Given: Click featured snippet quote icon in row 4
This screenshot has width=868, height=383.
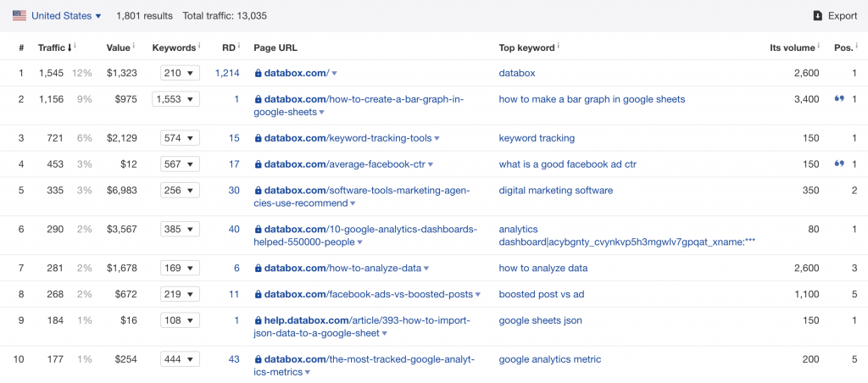Looking at the screenshot, I should point(839,164).
